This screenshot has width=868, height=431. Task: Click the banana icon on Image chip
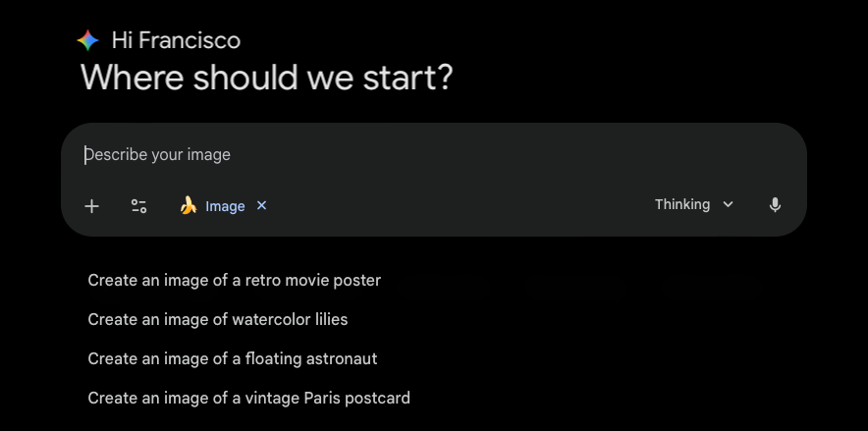point(189,205)
